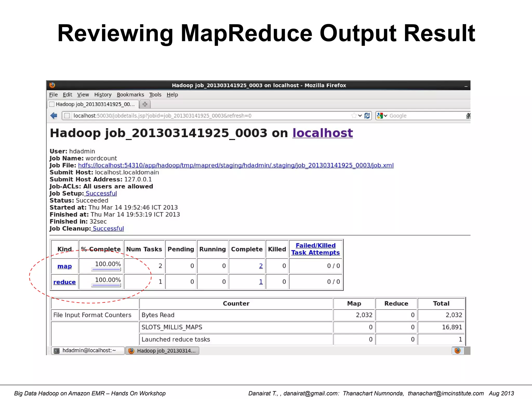Screen dimensions: 532x399
Task: Click the 'Finished in: 32sec' line
Action: [x=78, y=221]
